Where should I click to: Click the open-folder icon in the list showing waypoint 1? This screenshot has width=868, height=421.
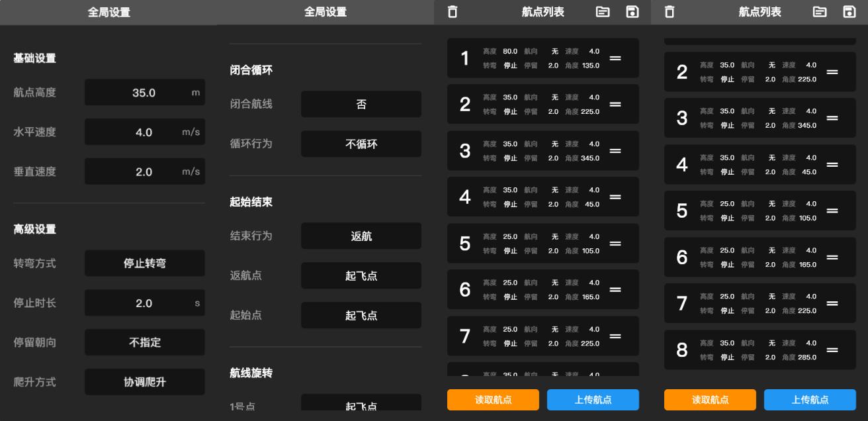tap(603, 12)
